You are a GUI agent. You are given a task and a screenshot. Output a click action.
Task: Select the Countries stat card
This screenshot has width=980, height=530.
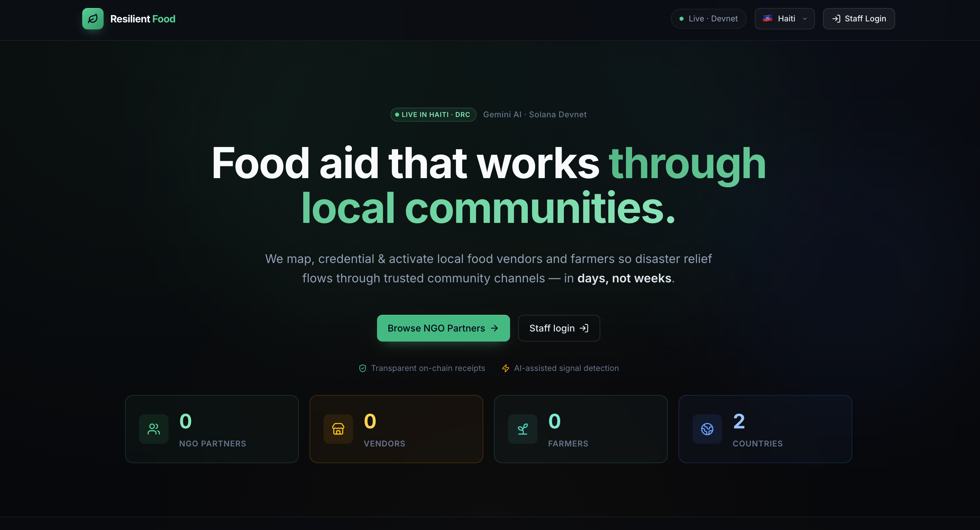click(x=765, y=429)
